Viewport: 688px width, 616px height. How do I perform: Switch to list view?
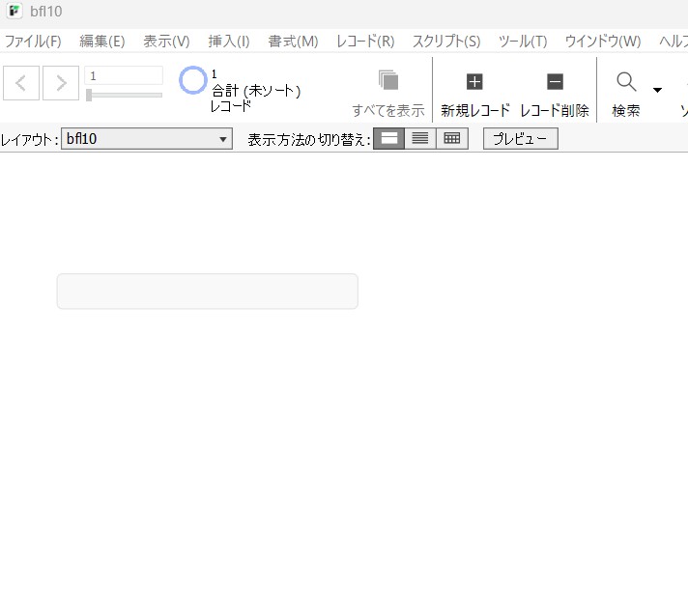pos(420,138)
